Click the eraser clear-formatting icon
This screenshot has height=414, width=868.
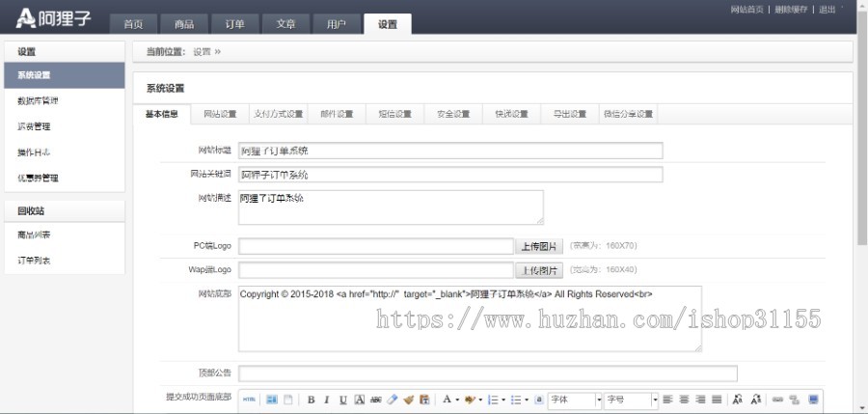(393, 400)
